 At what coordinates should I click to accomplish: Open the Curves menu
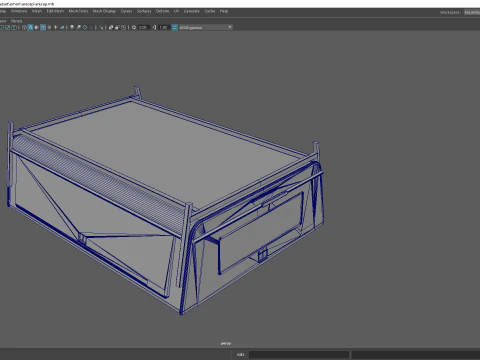pyautogui.click(x=126, y=11)
